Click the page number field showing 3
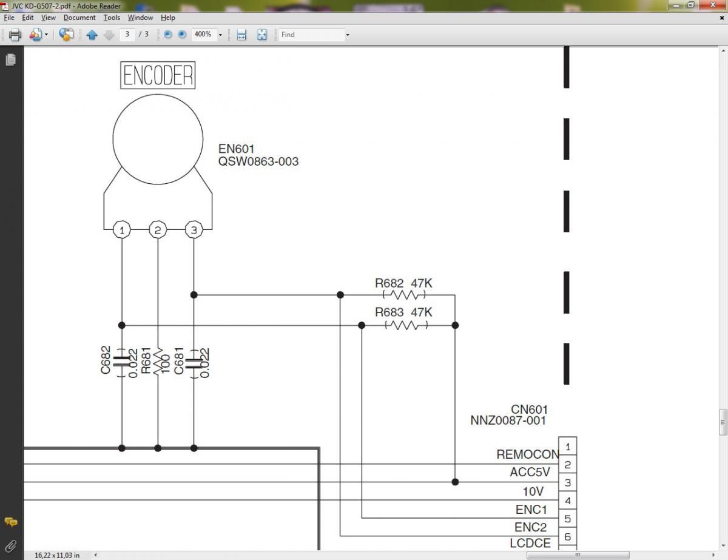 [127, 35]
